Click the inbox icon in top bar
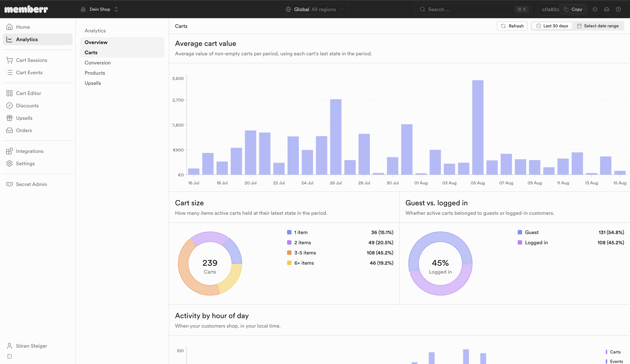The image size is (630, 364). tap(606, 9)
